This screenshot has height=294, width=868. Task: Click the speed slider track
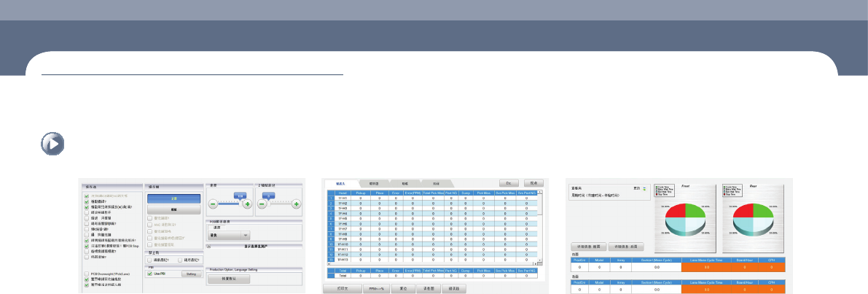pos(229,204)
